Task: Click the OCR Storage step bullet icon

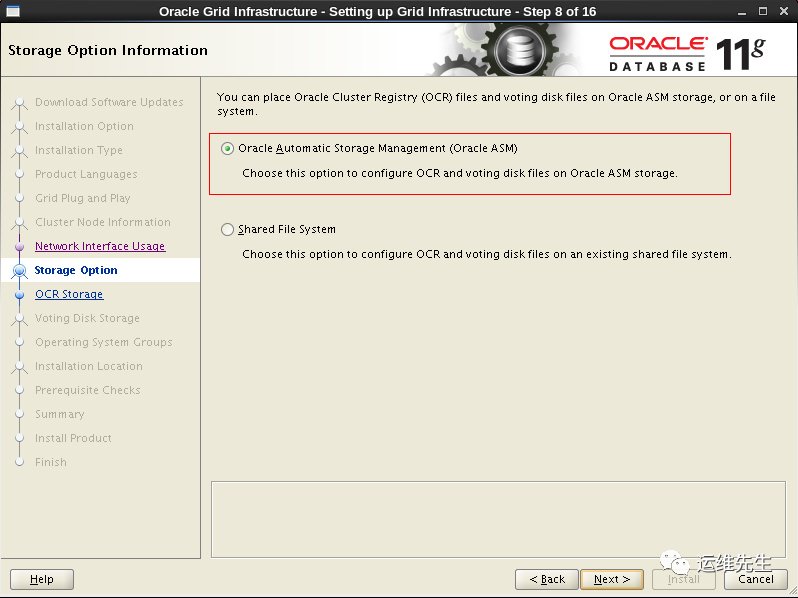Action: point(19,295)
